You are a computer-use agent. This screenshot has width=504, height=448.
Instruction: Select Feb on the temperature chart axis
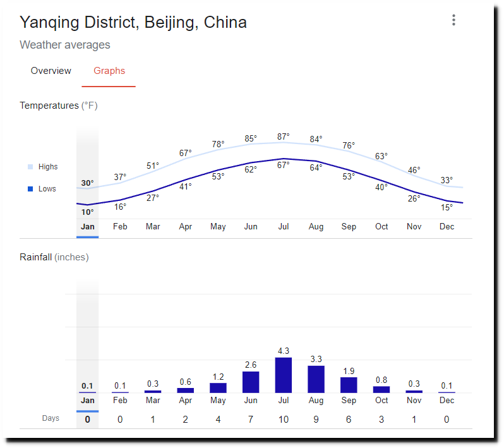pyautogui.click(x=120, y=226)
